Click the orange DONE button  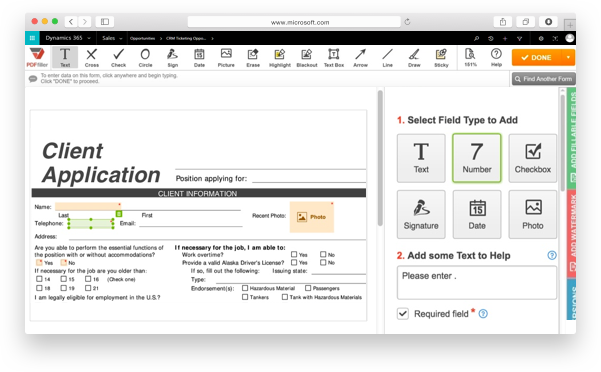click(x=537, y=57)
